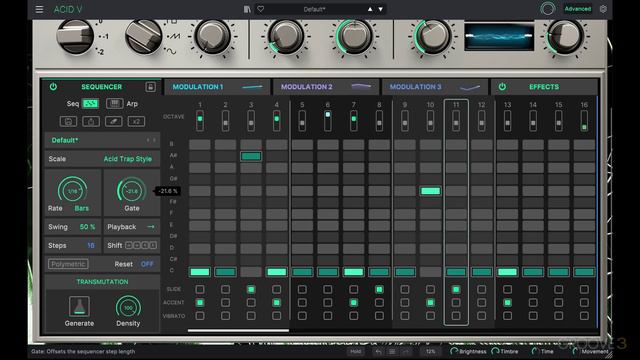Viewport: 640px width, 360px height.
Task: Click the circular Arturia indicator beside Advanced
Action: (547, 9)
